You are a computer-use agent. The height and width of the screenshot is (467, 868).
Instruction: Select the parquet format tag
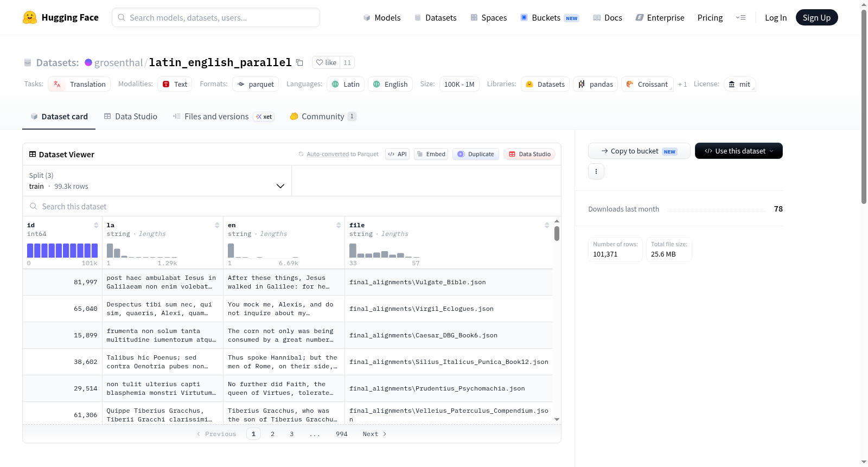click(256, 84)
